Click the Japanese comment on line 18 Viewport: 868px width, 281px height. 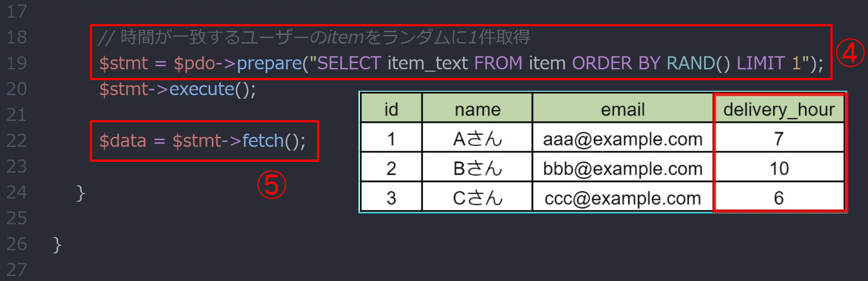click(x=314, y=37)
